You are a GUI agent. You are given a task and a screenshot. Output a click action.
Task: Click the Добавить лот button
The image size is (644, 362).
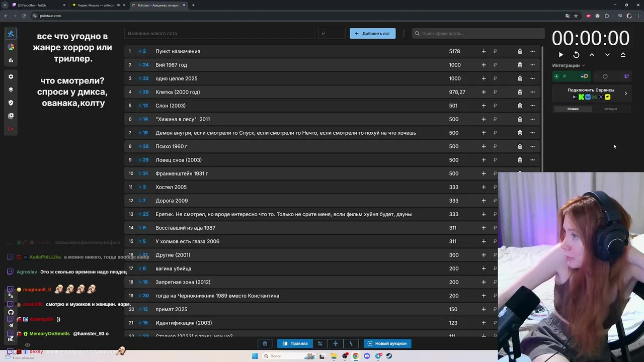click(x=373, y=33)
